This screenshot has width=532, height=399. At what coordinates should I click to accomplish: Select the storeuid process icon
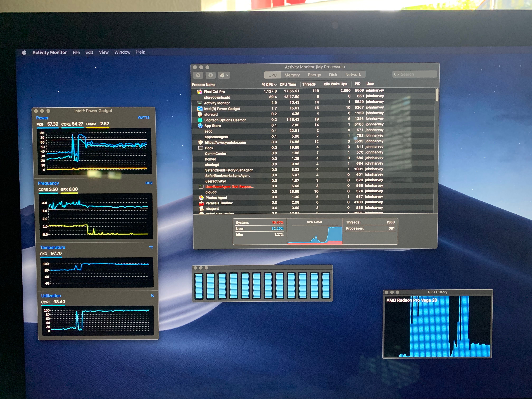coord(200,114)
